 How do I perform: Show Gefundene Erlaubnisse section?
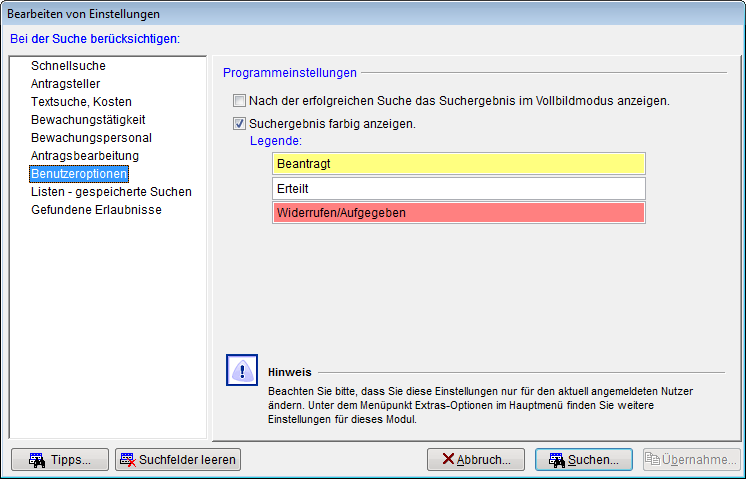pos(96,210)
